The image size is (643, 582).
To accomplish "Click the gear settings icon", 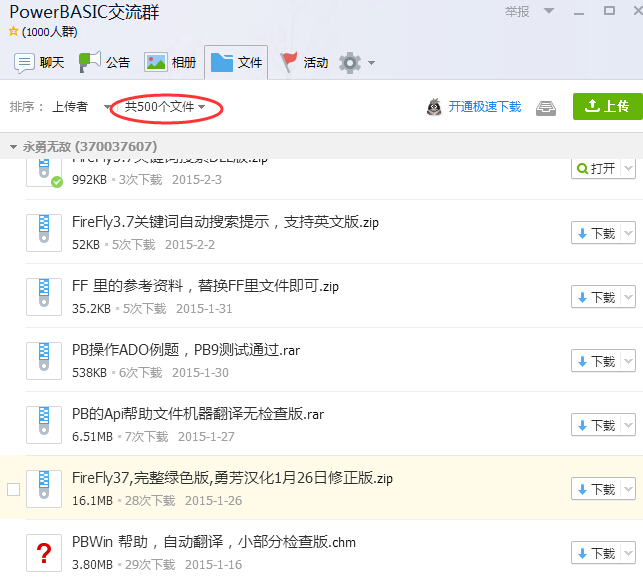I will tap(350, 63).
